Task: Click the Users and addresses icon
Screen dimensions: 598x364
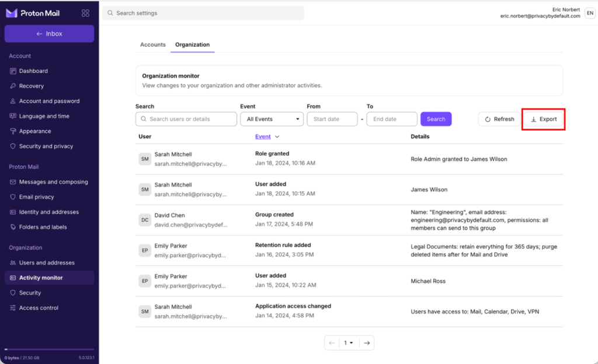Action: 13,263
